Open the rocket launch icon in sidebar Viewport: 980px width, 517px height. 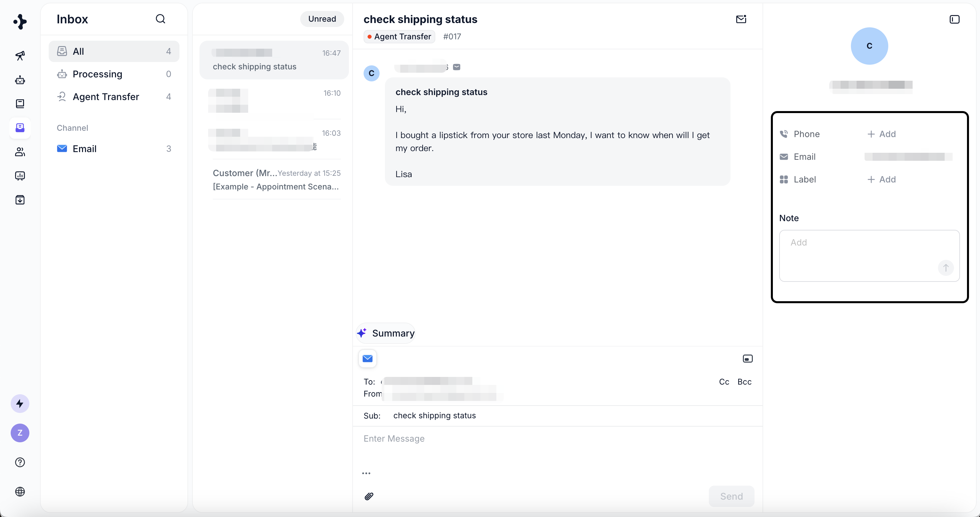click(x=20, y=56)
